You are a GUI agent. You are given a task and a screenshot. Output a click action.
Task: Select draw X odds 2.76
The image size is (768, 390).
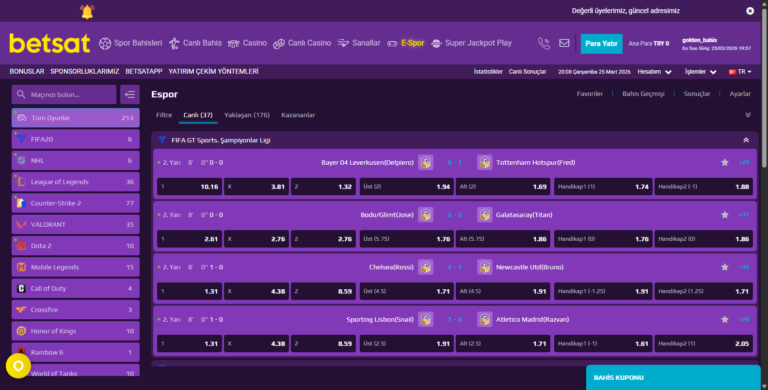[x=256, y=239]
